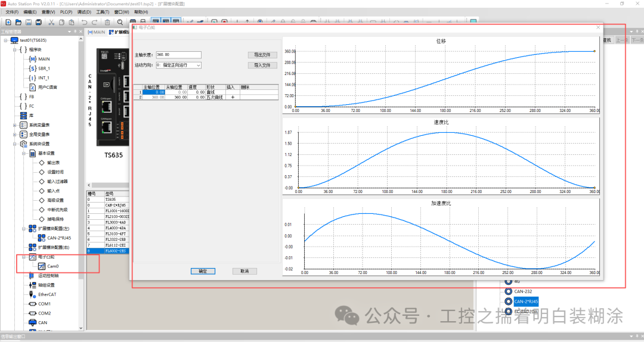644x342 pixels.
Task: Click the 取消 button in cam dialog
Action: click(245, 271)
